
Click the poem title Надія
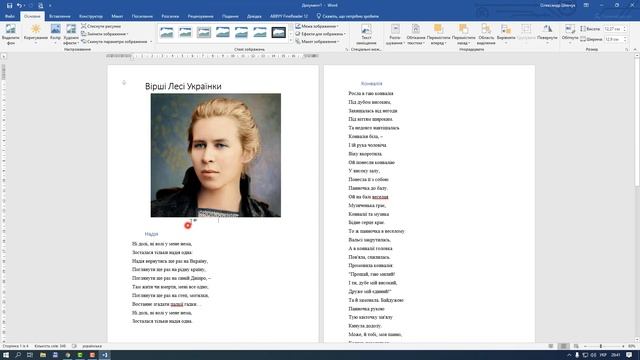[151, 234]
